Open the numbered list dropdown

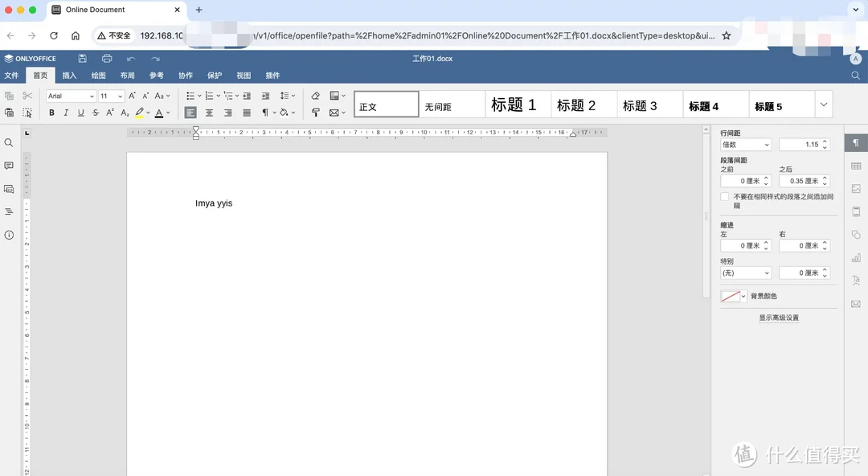[x=218, y=96]
